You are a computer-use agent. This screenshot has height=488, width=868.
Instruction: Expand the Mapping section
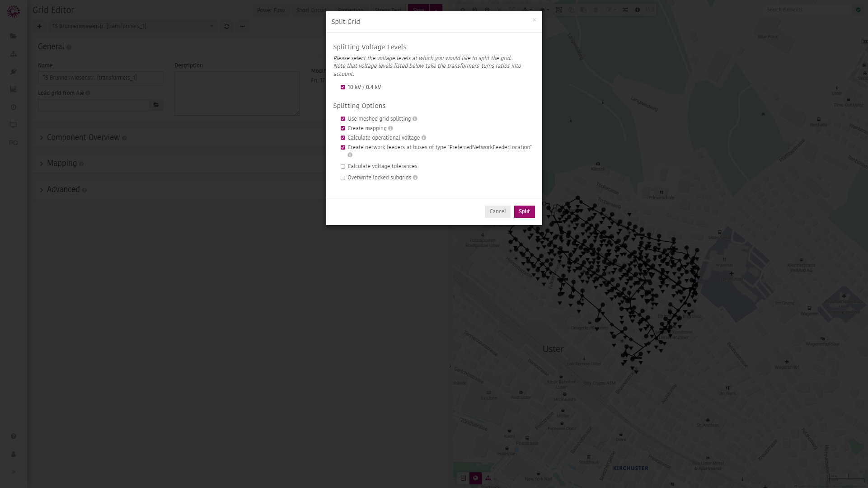click(x=62, y=163)
